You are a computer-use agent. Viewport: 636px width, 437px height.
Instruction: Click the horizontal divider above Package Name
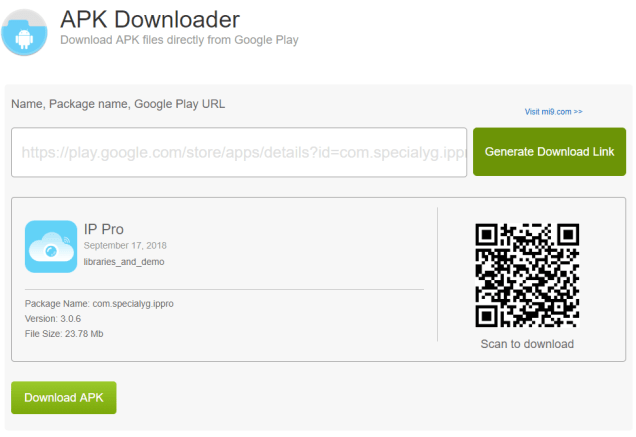(224, 289)
